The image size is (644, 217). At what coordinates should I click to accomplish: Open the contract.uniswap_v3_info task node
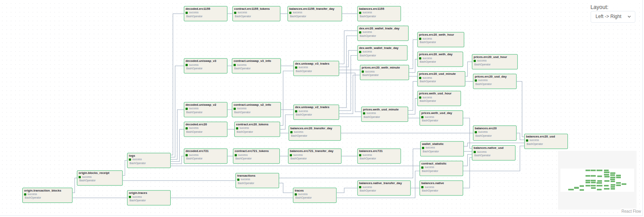tap(256, 66)
